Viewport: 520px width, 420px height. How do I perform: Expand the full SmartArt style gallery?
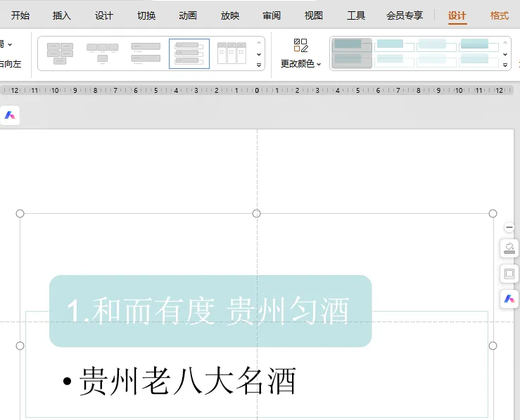pyautogui.click(x=505, y=65)
